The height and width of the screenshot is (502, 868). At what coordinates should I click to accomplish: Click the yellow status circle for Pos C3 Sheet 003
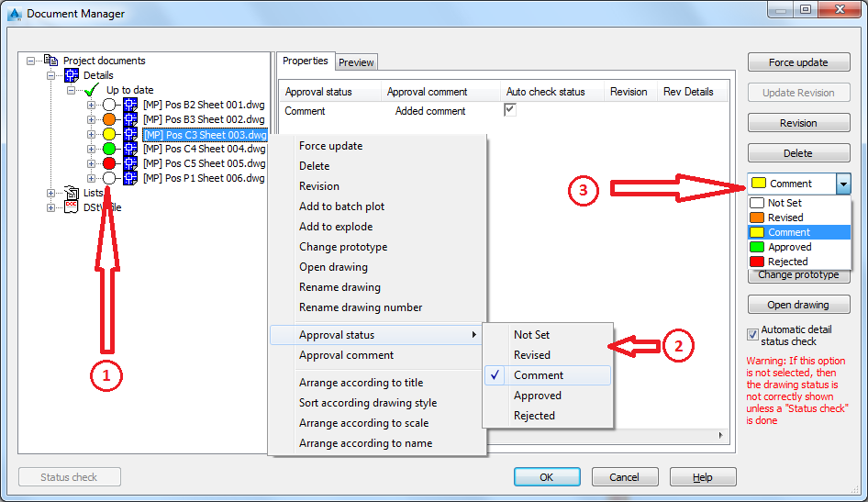(x=109, y=134)
